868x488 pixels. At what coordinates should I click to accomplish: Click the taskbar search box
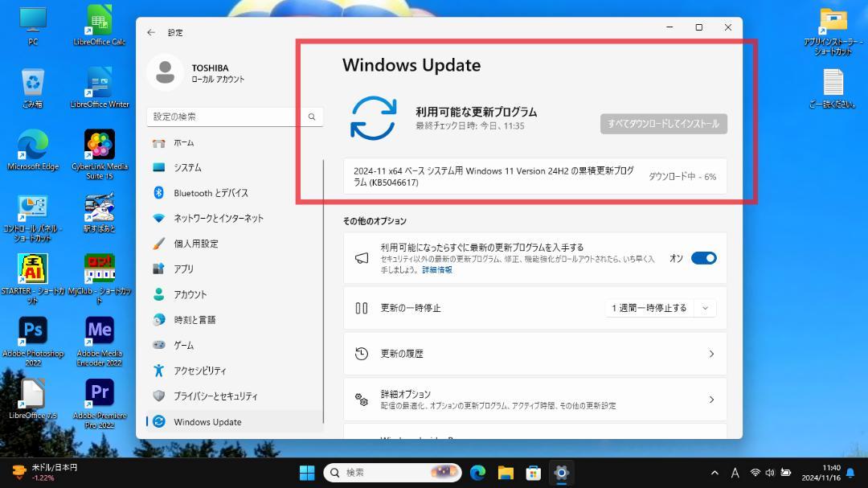coord(392,473)
